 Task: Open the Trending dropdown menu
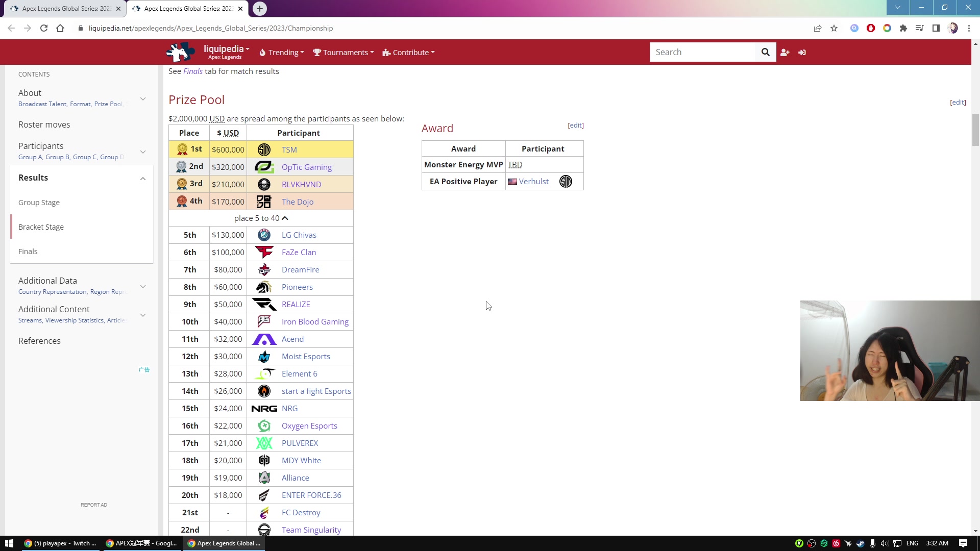(282, 53)
